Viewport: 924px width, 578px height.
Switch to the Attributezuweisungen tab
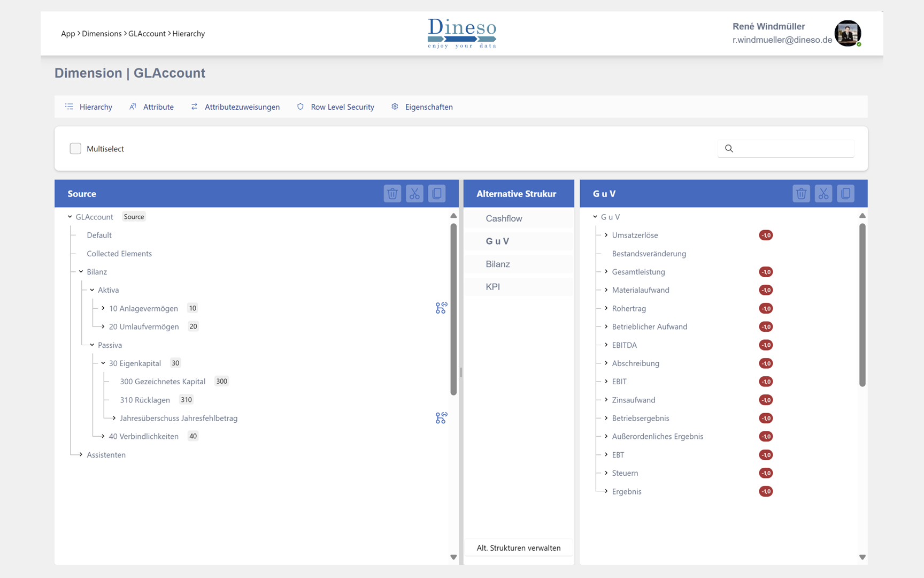pos(242,107)
